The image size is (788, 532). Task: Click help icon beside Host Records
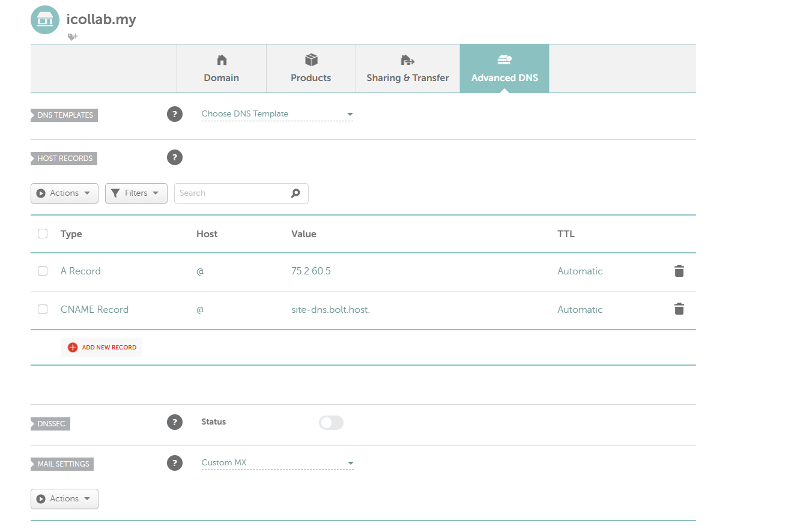pos(174,158)
